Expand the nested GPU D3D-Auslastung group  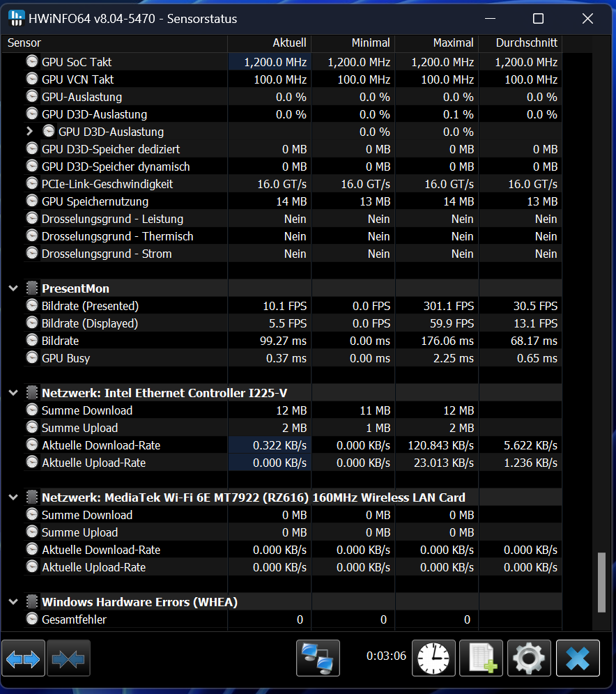30,131
